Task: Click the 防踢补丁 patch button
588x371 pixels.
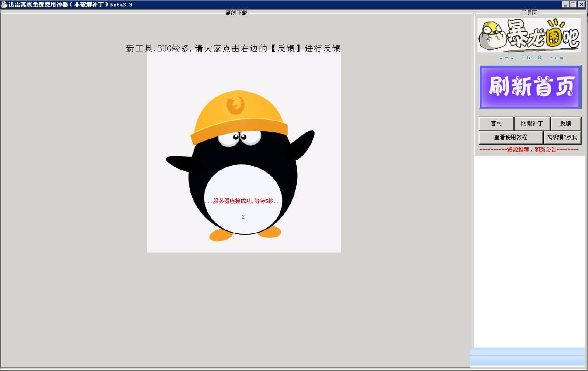Action: tap(532, 124)
